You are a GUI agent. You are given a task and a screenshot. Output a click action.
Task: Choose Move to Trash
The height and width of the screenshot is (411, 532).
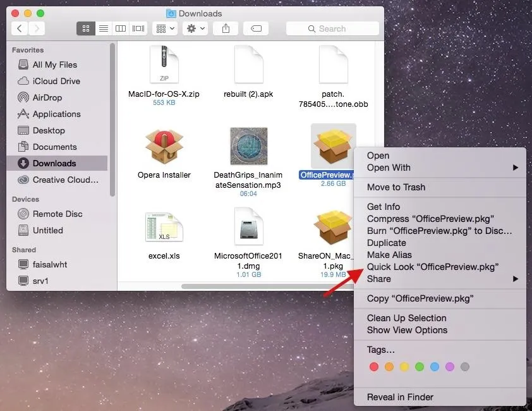pos(440,187)
